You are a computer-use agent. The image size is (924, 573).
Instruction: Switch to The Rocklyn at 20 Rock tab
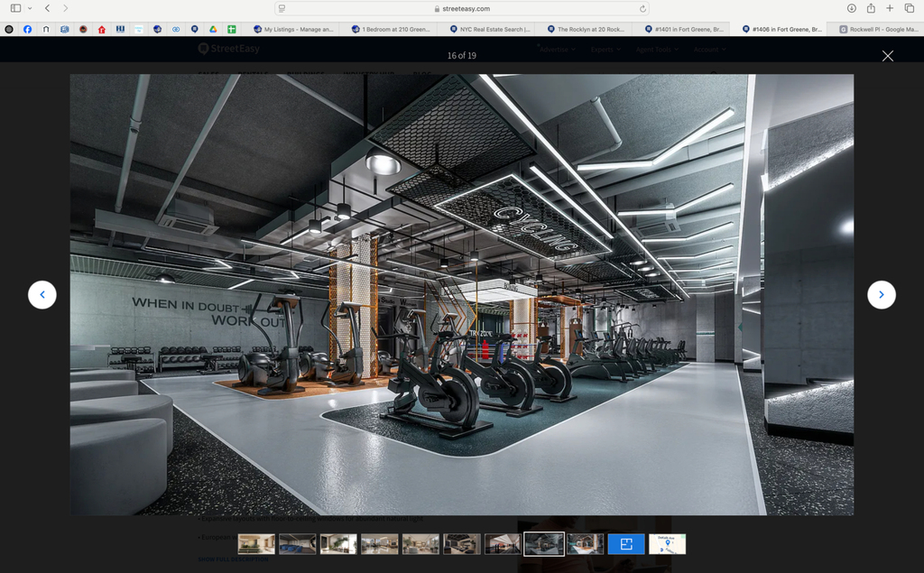(585, 29)
